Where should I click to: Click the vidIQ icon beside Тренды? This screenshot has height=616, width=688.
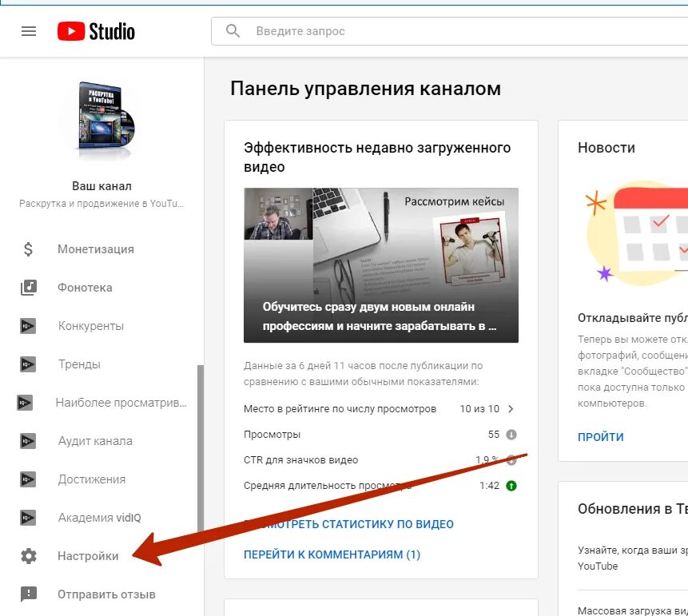[x=28, y=364]
